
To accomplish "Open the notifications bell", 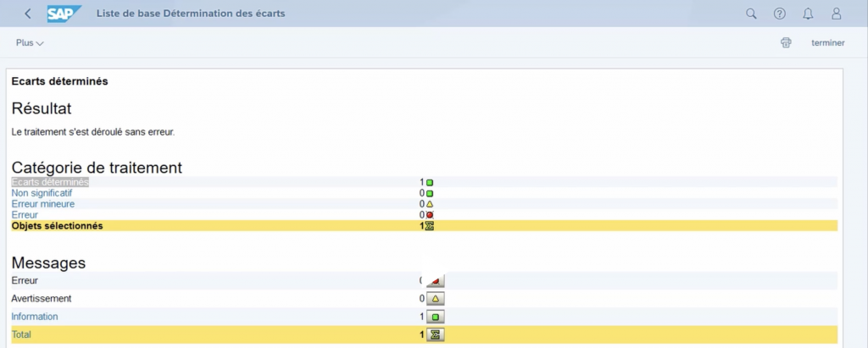I will point(808,14).
